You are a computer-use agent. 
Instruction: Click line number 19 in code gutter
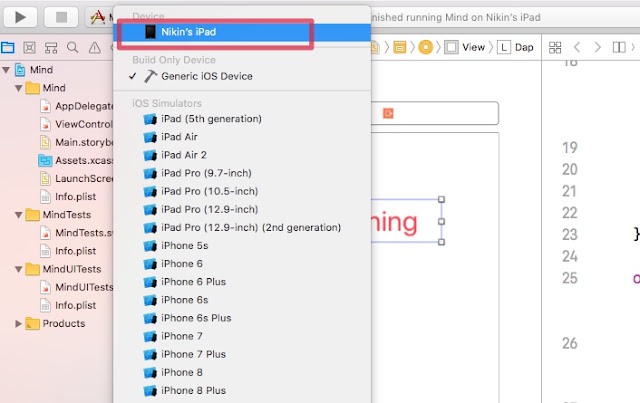pos(570,147)
